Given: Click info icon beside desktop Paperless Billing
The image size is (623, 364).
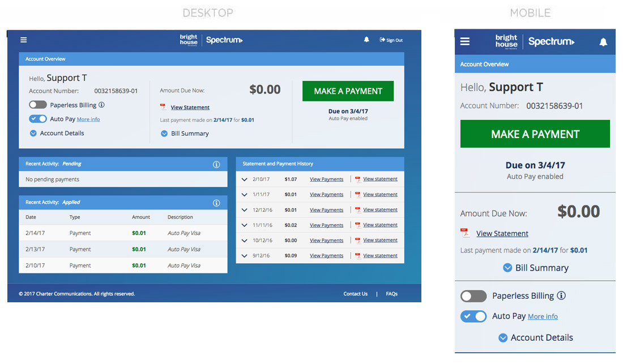Looking at the screenshot, I should point(101,105).
